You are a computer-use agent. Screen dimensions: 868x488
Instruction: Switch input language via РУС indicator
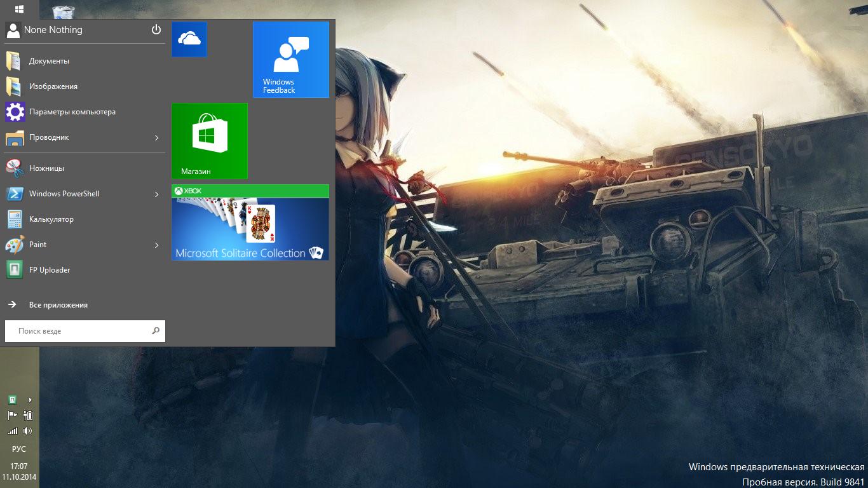click(x=19, y=449)
